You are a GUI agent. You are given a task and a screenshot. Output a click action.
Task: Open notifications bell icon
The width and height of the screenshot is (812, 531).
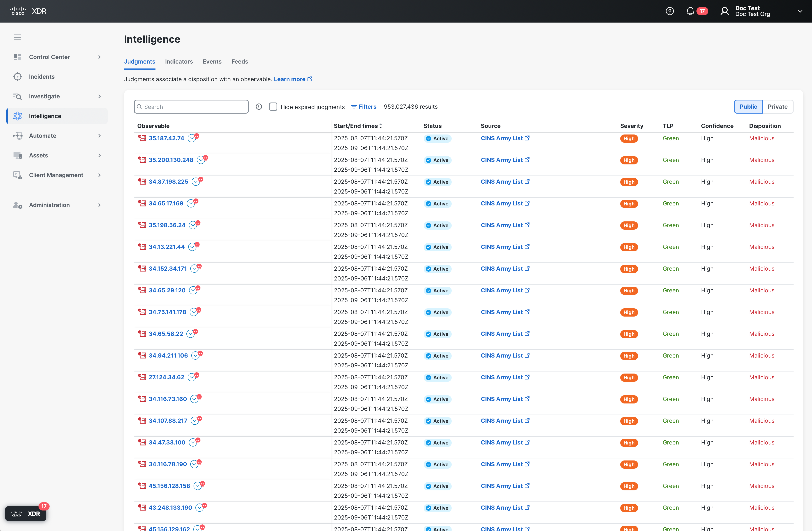click(690, 11)
